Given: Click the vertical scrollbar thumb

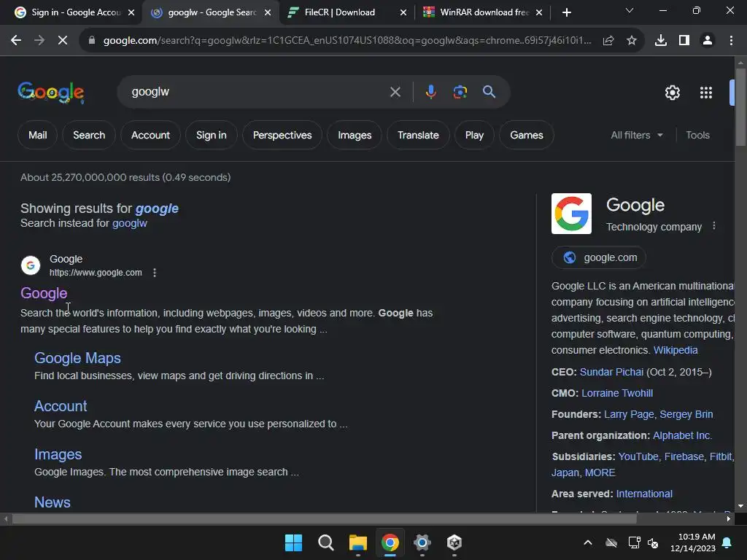Looking at the screenshot, I should (x=740, y=107).
